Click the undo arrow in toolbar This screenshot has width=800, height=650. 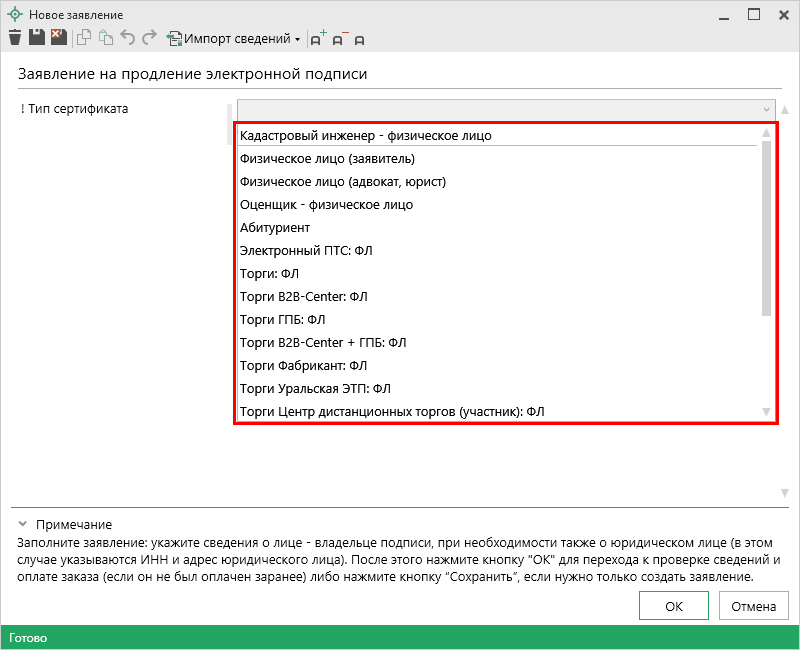[128, 38]
